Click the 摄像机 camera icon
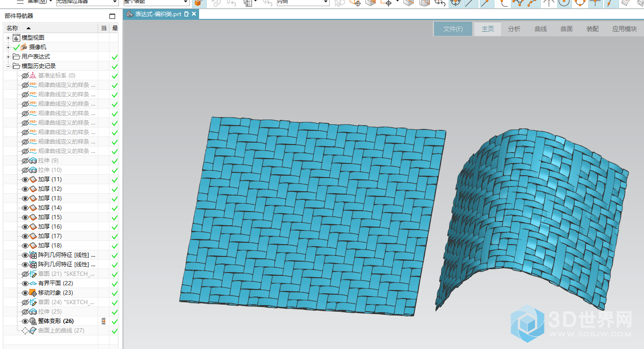 (24, 47)
